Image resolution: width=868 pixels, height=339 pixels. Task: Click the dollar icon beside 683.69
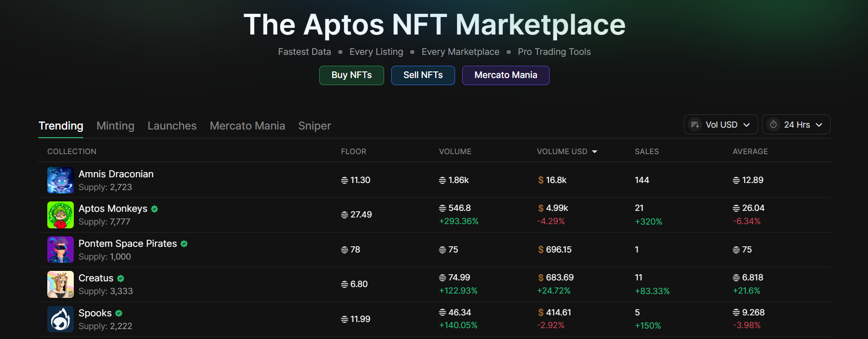(x=541, y=278)
